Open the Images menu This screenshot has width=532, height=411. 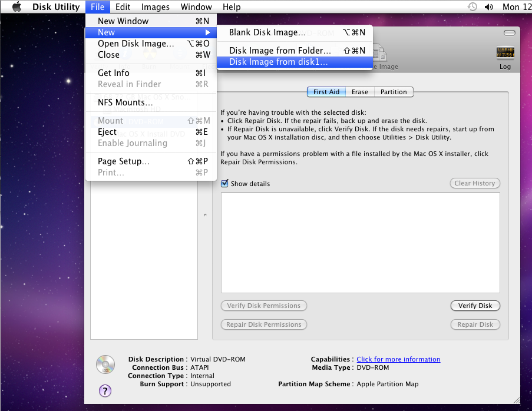tap(156, 7)
